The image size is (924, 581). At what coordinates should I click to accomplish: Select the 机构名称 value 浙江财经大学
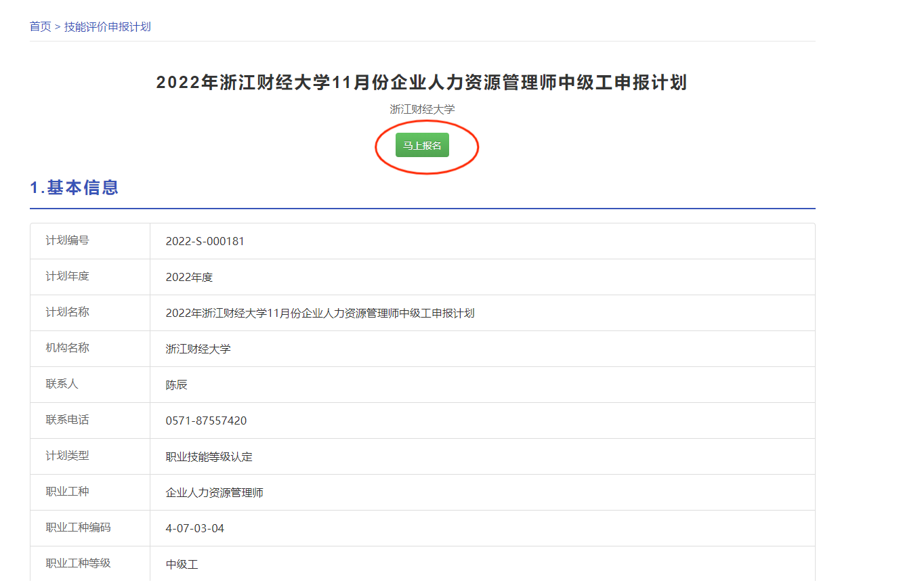[198, 349]
